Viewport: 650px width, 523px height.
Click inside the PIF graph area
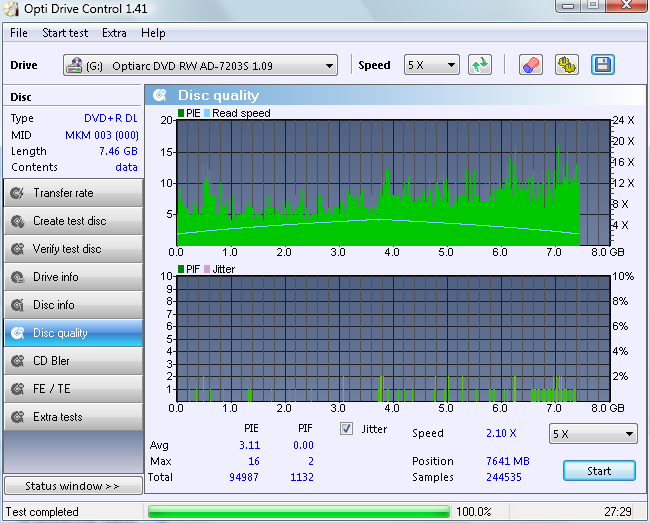393,339
